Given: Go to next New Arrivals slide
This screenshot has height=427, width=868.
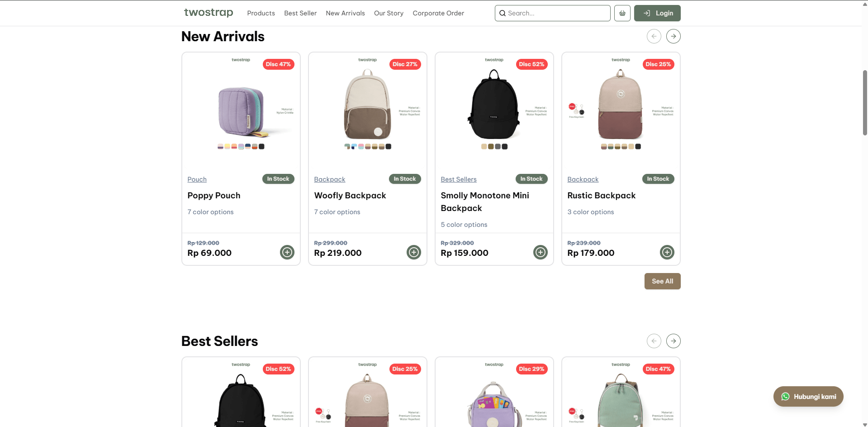Looking at the screenshot, I should tap(673, 36).
